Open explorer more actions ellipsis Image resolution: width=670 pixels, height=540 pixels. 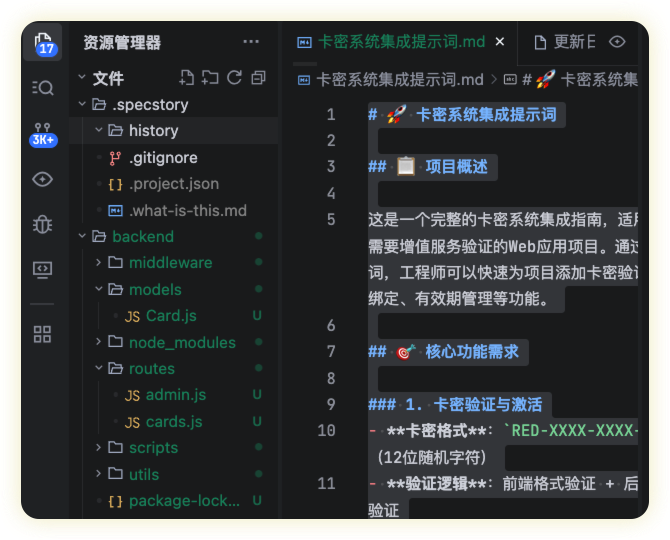coord(251,41)
